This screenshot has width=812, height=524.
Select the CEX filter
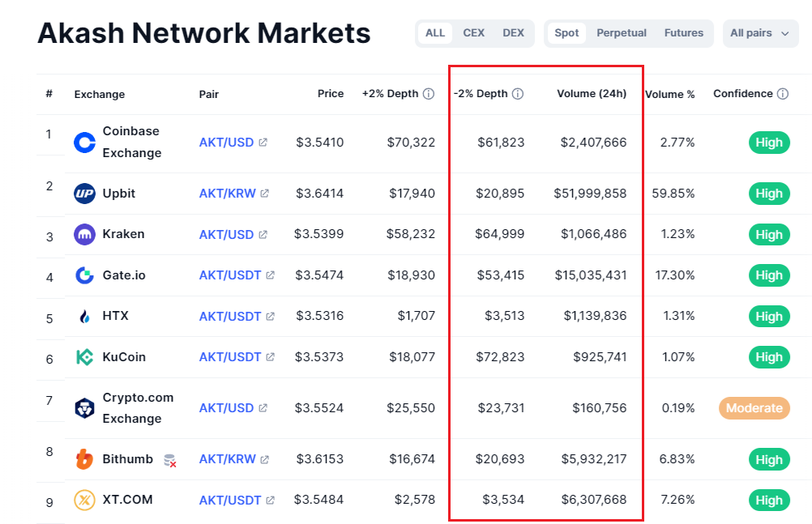pos(473,33)
